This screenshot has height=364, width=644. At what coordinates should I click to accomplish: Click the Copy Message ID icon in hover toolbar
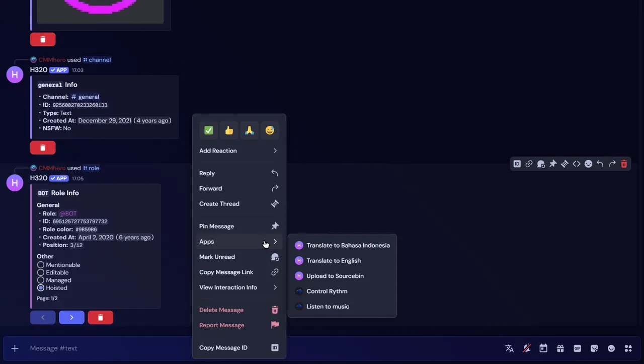[517, 164]
